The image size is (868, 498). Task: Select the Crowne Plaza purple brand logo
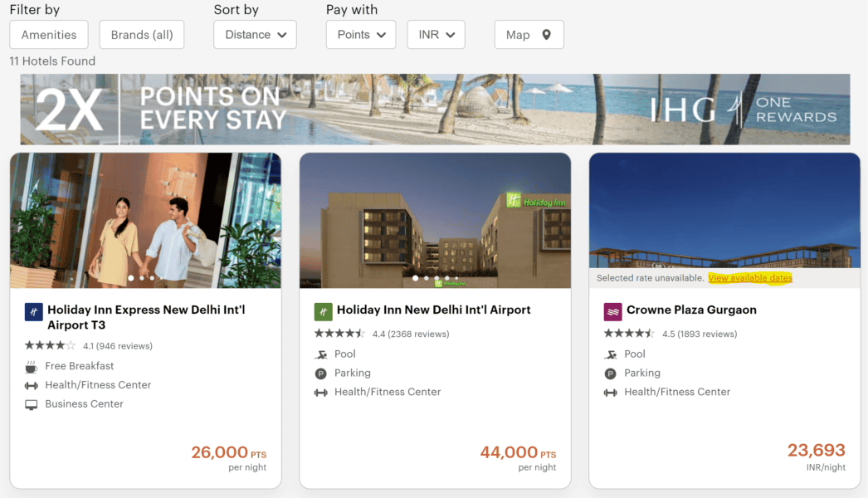[612, 310]
